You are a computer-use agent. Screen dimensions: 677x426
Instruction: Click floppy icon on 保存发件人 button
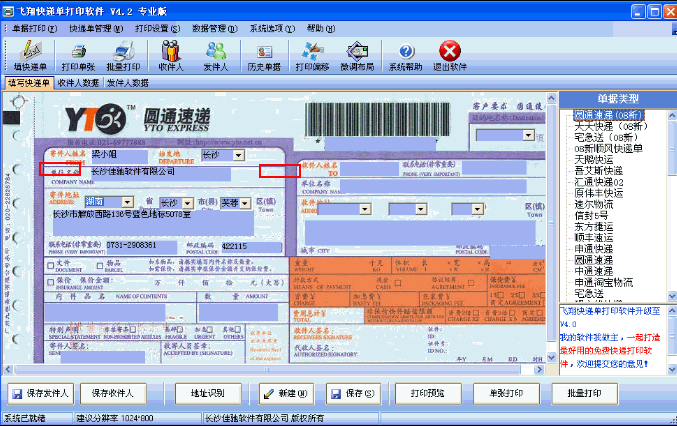click(17, 394)
